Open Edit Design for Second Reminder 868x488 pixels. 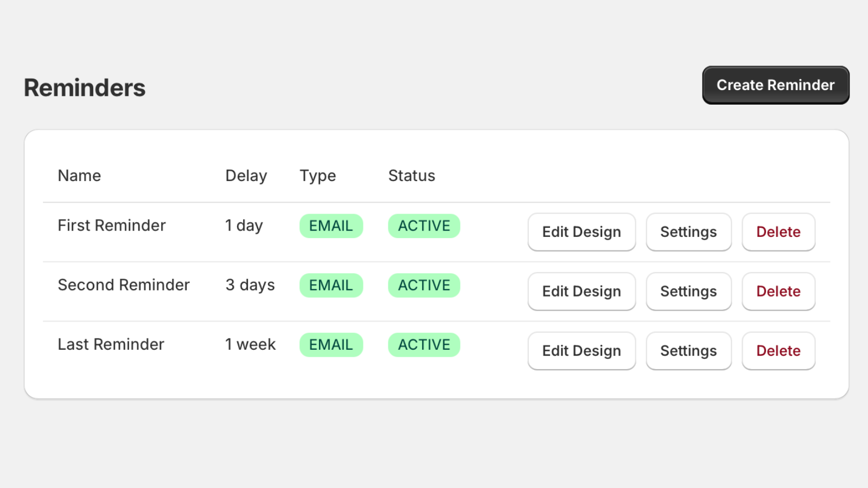(x=582, y=292)
